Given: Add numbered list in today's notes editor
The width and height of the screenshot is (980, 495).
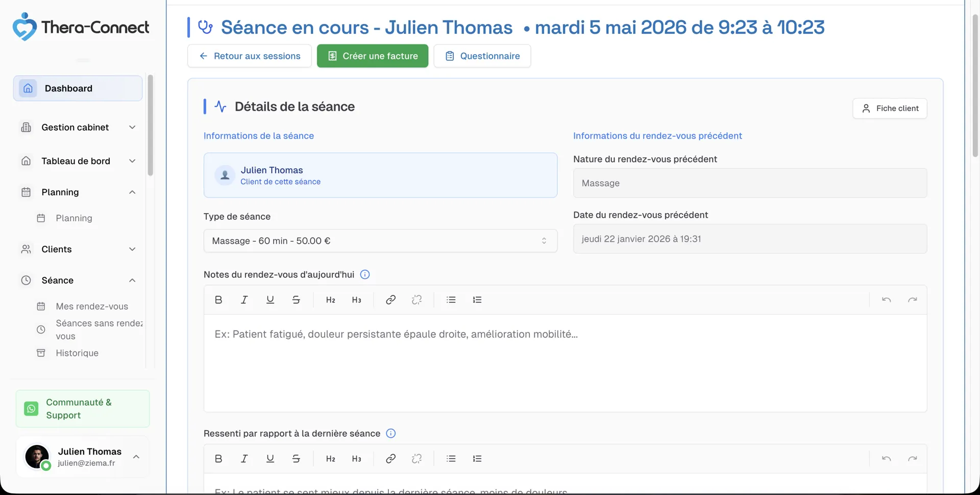Looking at the screenshot, I should (477, 300).
